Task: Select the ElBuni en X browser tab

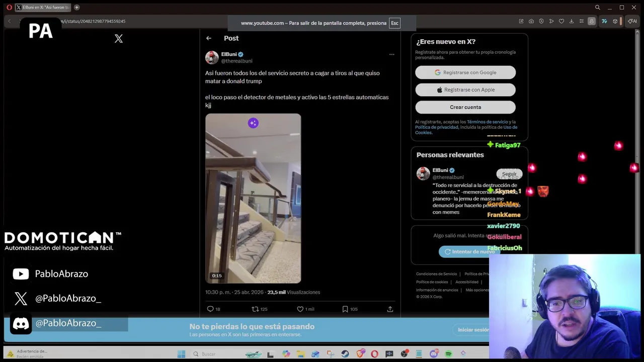Action: point(43,8)
